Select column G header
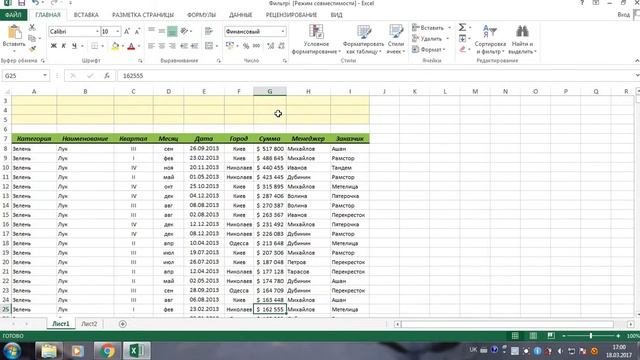The height and width of the screenshot is (360, 640). point(269,91)
